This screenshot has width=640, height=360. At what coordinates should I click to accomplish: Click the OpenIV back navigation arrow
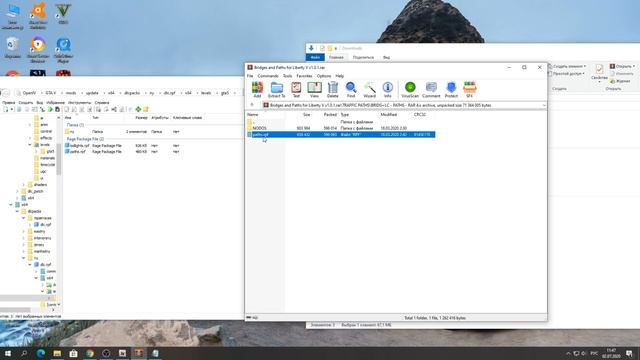[x=5, y=93]
